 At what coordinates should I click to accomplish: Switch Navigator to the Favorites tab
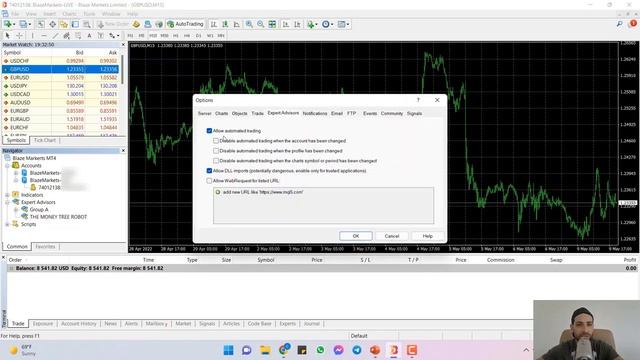[45, 247]
